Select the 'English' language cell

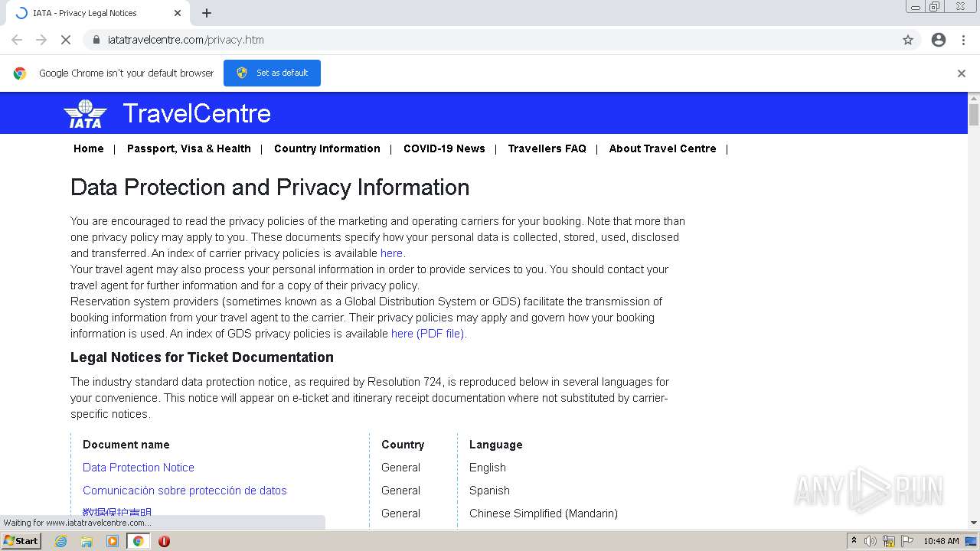488,468
